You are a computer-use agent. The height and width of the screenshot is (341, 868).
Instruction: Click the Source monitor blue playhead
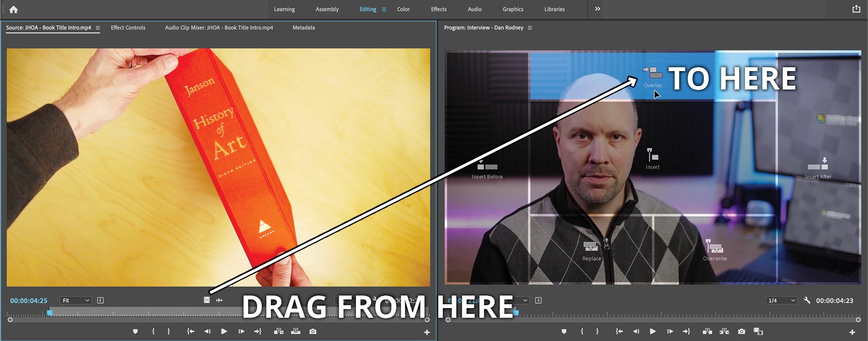[49, 313]
